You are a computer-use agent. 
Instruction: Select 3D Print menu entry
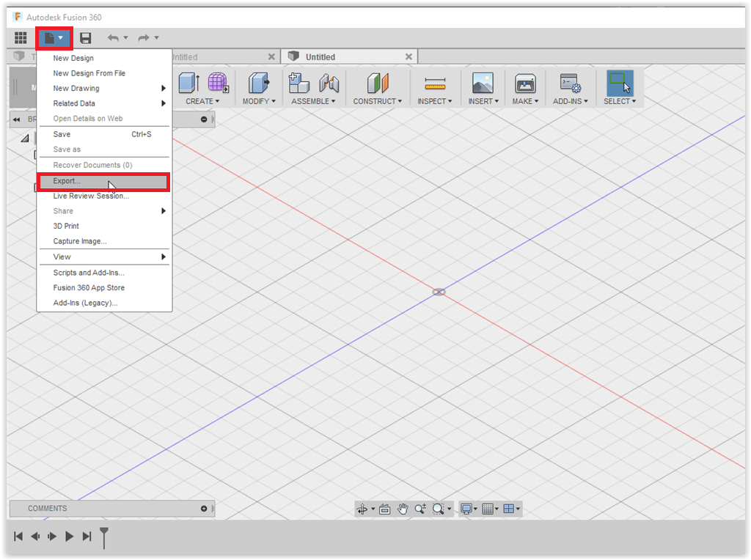[x=66, y=226]
